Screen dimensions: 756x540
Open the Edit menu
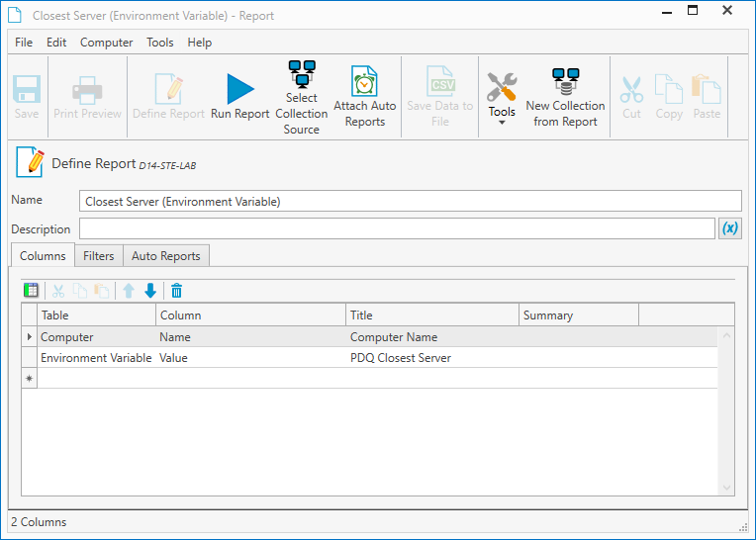(x=56, y=43)
